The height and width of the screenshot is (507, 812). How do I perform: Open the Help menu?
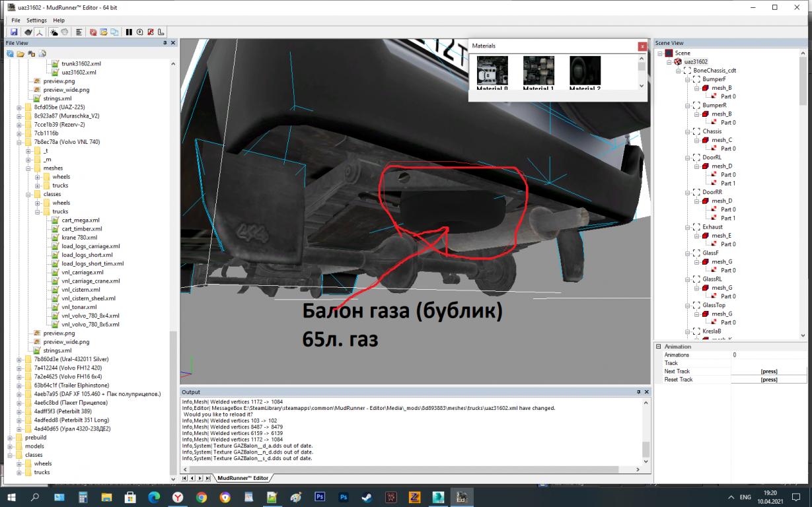pyautogui.click(x=59, y=20)
